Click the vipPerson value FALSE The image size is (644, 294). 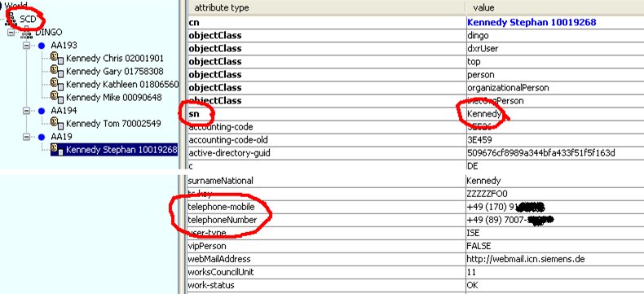[479, 247]
